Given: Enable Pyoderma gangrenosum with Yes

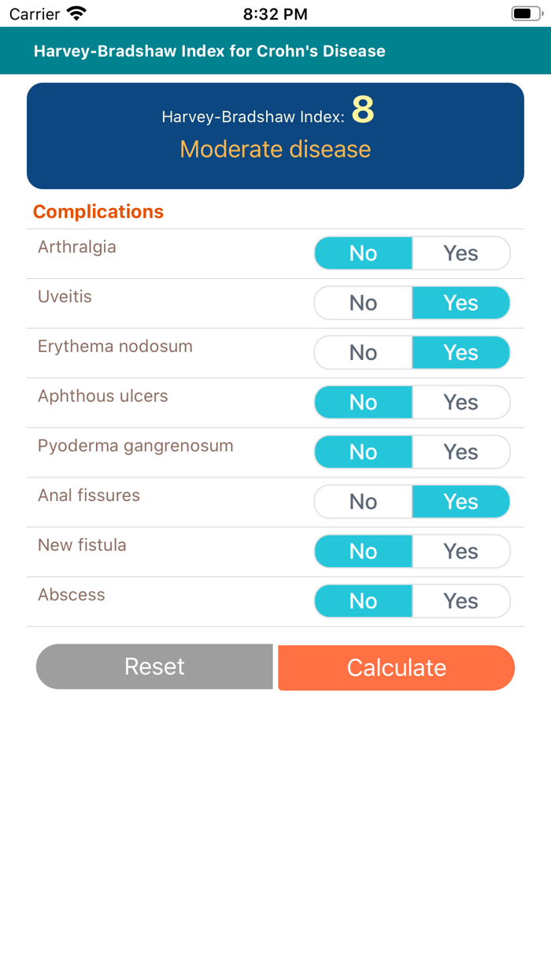Looking at the screenshot, I should point(461,451).
